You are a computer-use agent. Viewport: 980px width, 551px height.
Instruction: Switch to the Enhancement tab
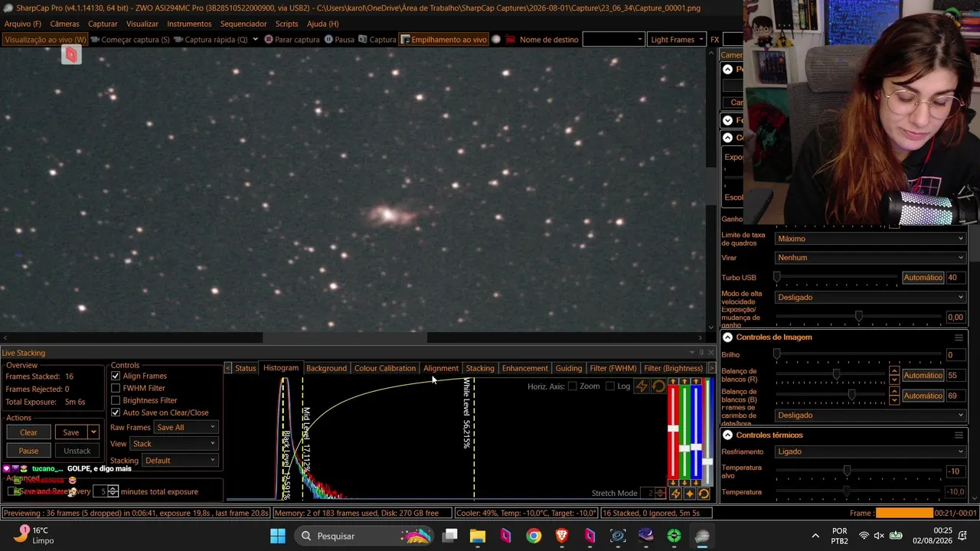point(525,368)
